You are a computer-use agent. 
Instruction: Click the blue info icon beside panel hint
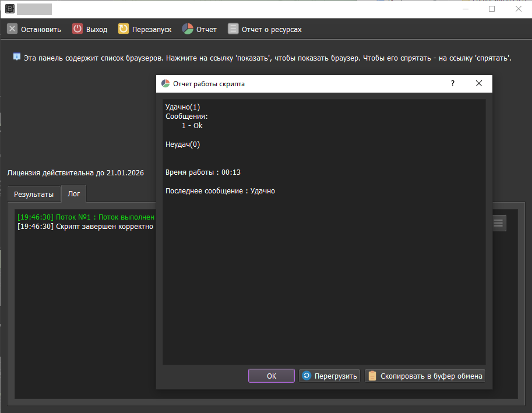coord(17,57)
